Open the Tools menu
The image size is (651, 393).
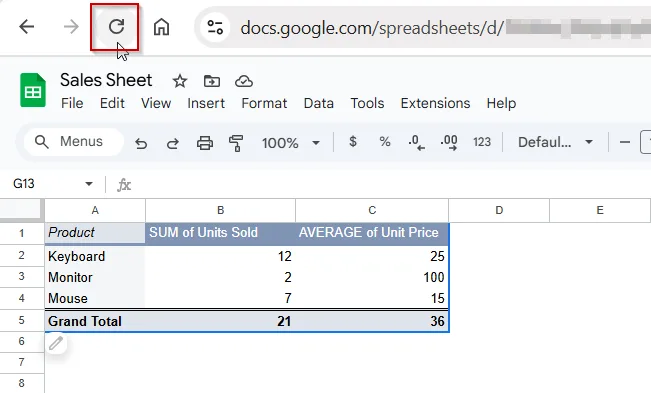pos(367,103)
